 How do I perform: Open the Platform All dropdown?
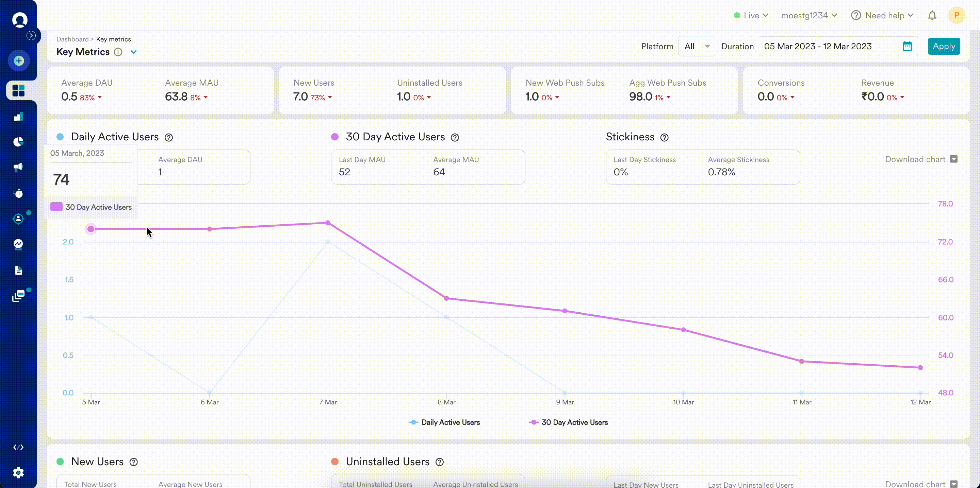point(696,46)
